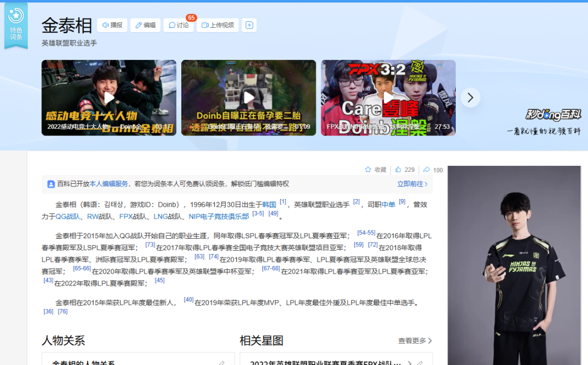Click the 英雄联盟职业选手 subtitle under the title

pos(69,43)
